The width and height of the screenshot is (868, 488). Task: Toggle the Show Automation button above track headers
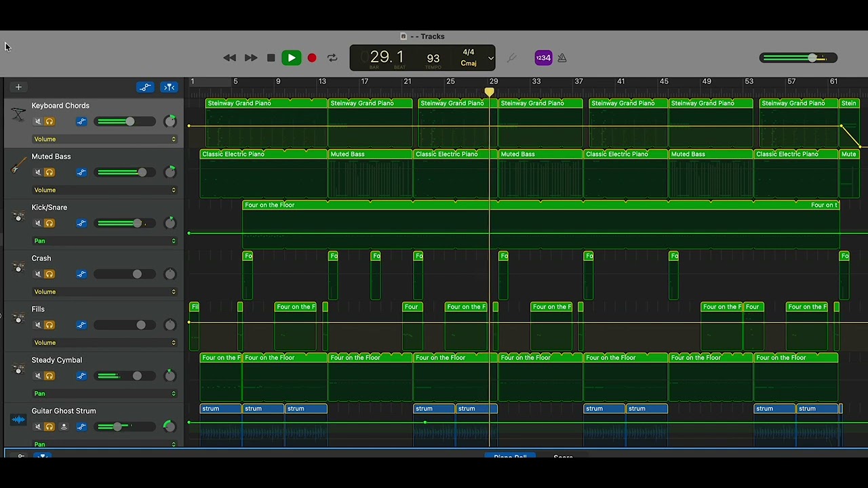click(x=145, y=87)
